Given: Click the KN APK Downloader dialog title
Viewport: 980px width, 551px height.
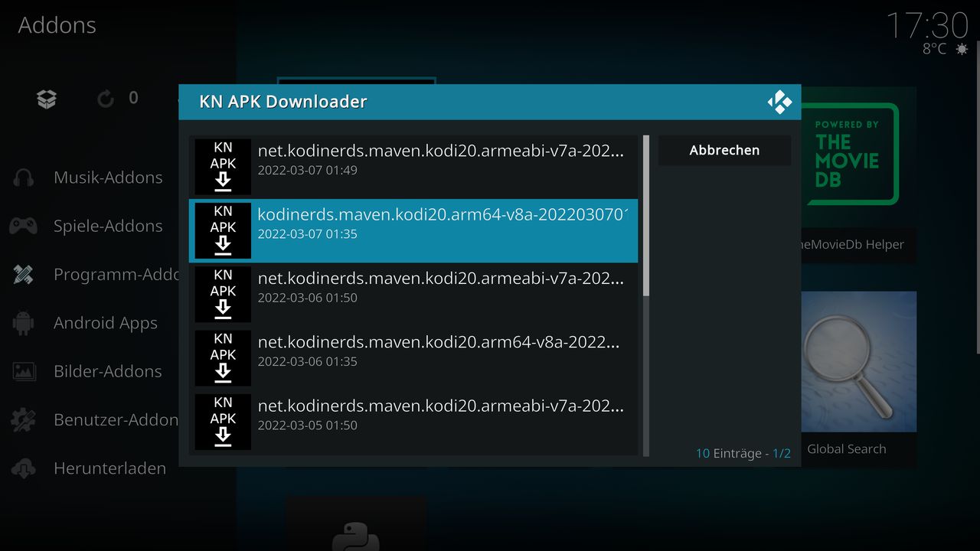Looking at the screenshot, I should 283,102.
